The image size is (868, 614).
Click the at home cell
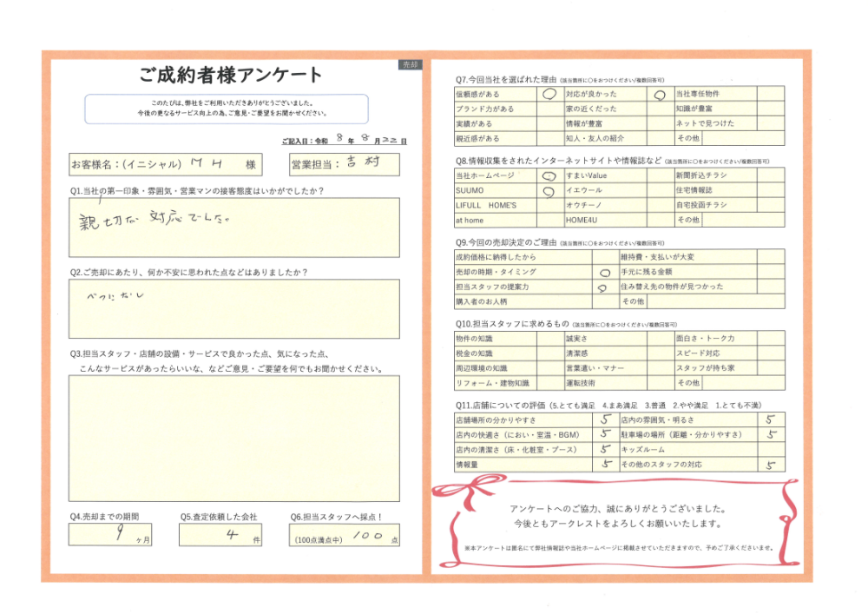click(x=496, y=221)
